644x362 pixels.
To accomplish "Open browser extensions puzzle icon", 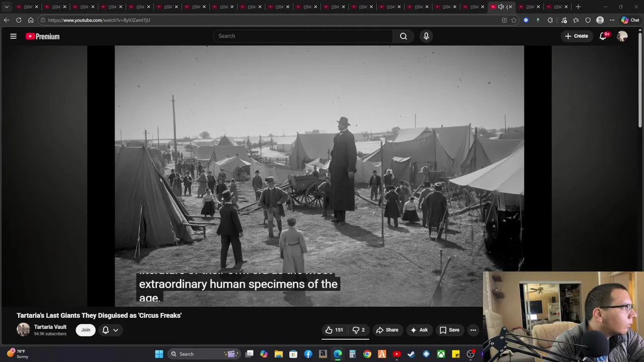I will pos(550,20).
